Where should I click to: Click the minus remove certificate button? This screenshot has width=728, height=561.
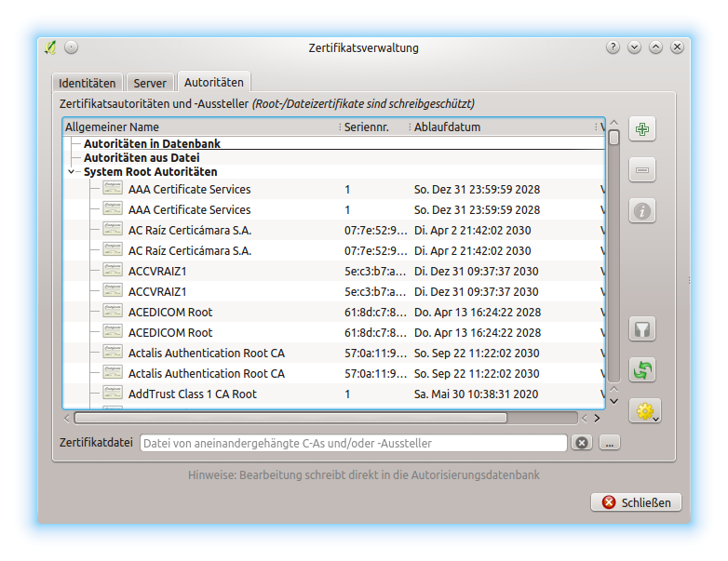pos(642,170)
